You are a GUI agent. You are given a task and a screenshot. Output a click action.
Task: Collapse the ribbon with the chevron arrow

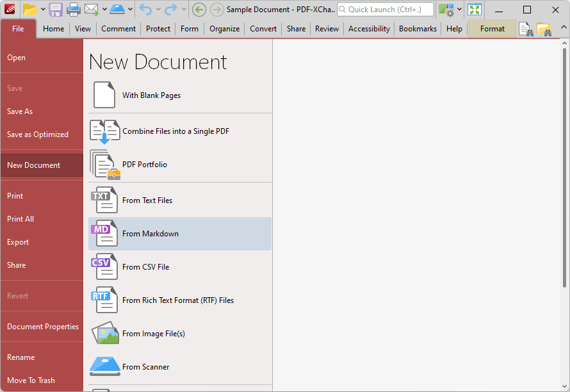click(564, 28)
